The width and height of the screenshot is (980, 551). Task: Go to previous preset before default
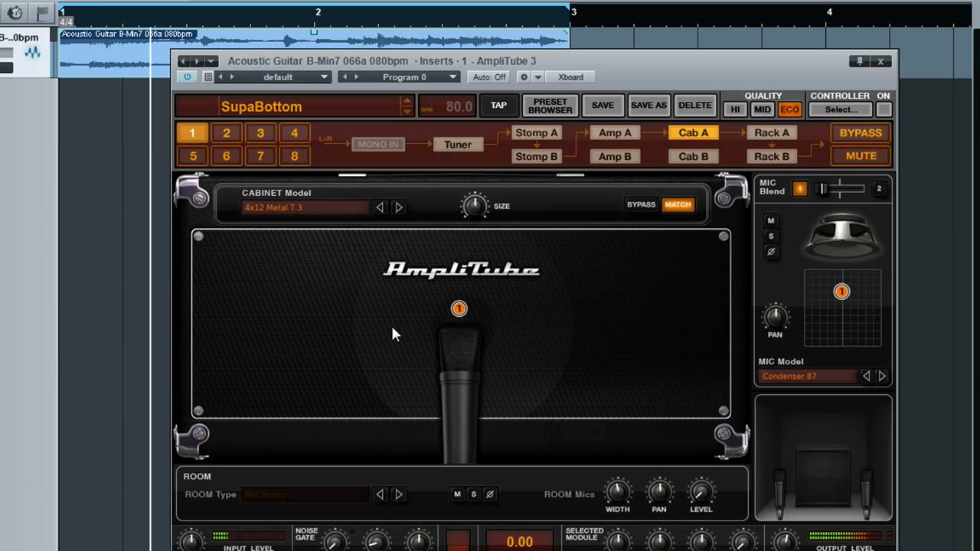[220, 77]
